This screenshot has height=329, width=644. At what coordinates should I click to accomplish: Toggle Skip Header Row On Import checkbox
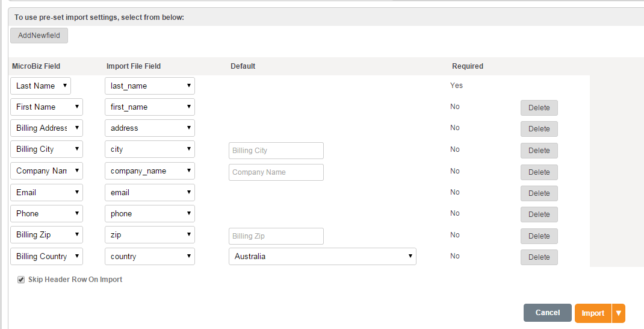(x=21, y=280)
